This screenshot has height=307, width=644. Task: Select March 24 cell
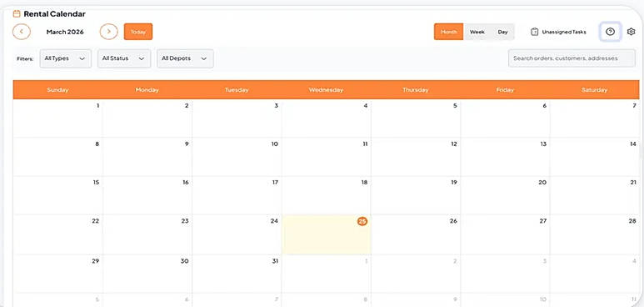pos(237,234)
